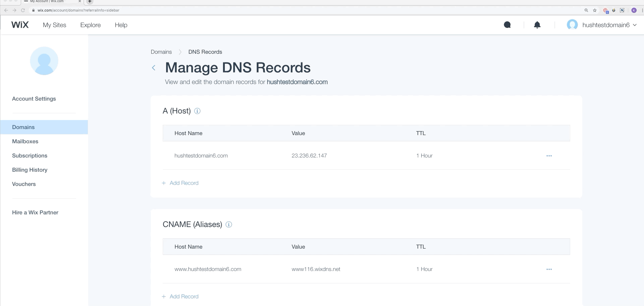Open the Help menu

pyautogui.click(x=121, y=25)
